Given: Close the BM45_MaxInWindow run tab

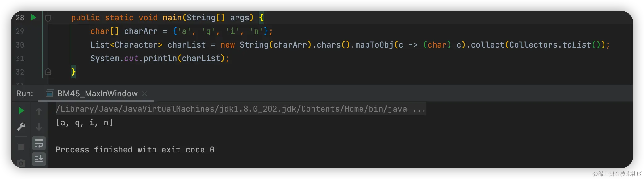Looking at the screenshot, I should click(144, 94).
